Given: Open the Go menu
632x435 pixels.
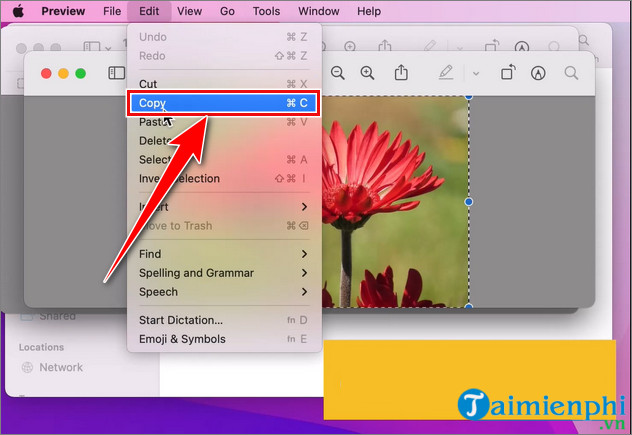Looking at the screenshot, I should 227,11.
